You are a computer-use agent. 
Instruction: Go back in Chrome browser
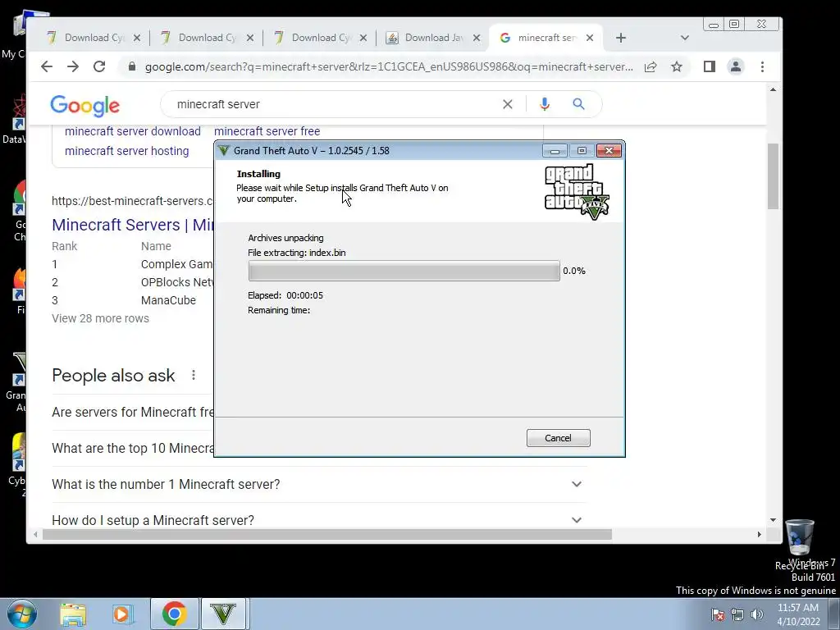click(x=47, y=66)
